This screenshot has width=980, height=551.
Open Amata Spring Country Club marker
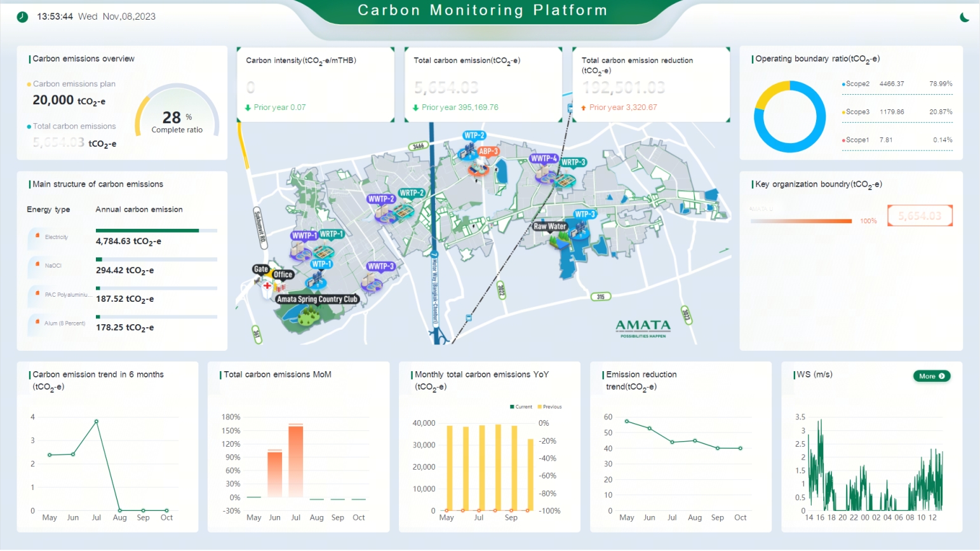pyautogui.click(x=318, y=299)
